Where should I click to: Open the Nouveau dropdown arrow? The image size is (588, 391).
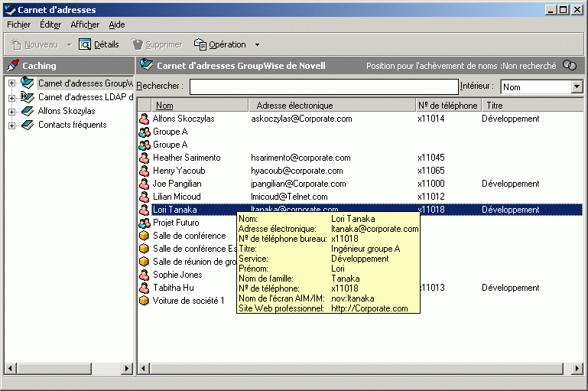click(69, 44)
